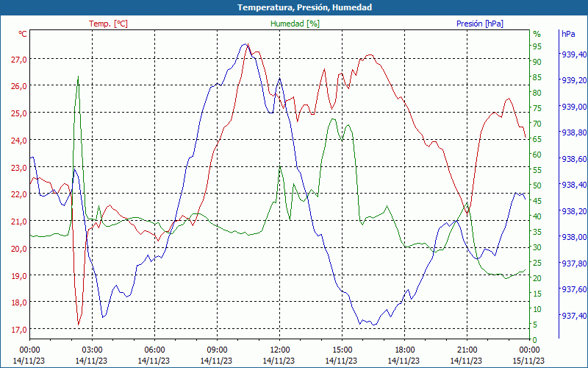Click the 25,0 temperature axis value
This screenshot has width=588, height=368.
pyautogui.click(x=19, y=113)
